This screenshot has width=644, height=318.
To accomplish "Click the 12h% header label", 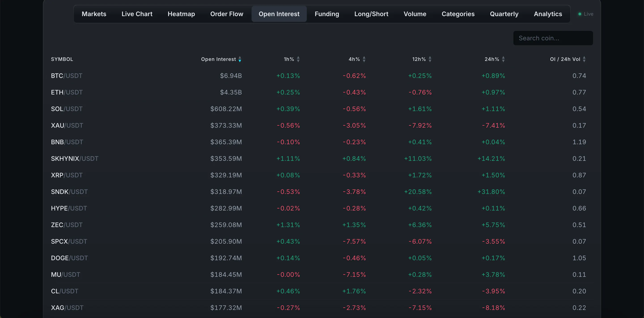I will [x=419, y=59].
